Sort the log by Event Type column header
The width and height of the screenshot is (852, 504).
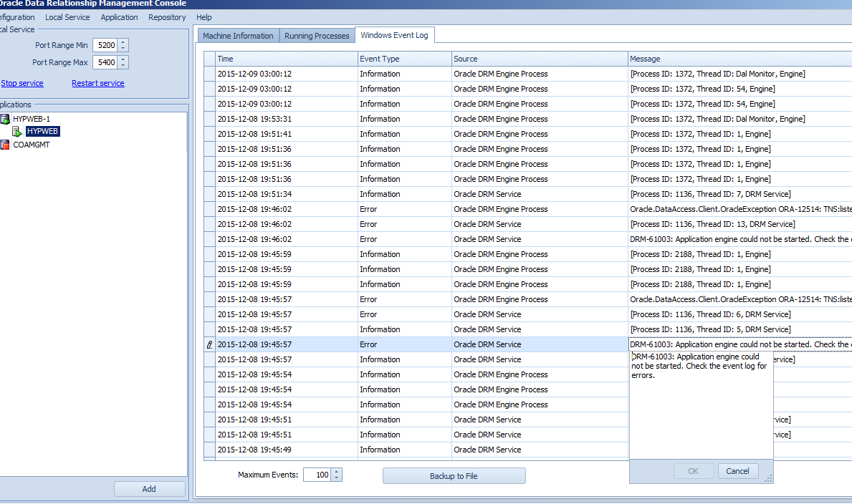404,59
